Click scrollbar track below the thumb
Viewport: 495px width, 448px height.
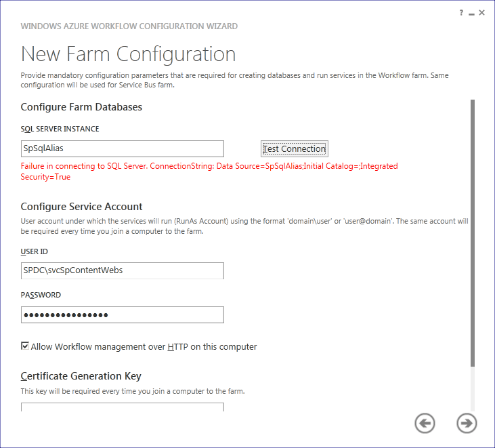[472, 388]
